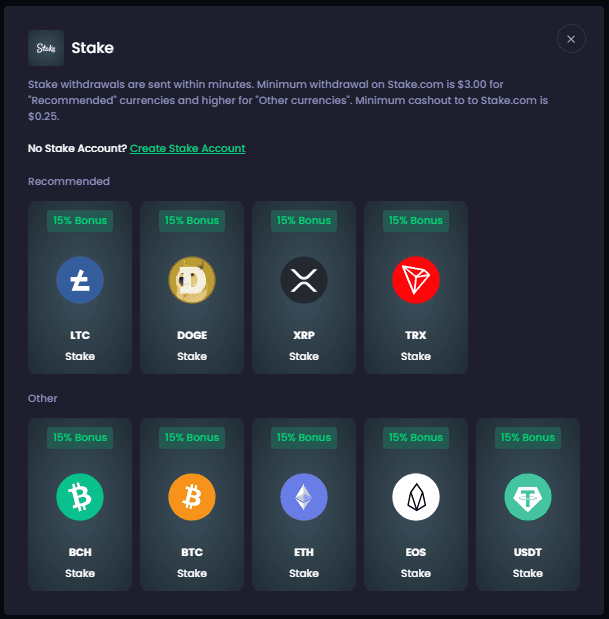The width and height of the screenshot is (609, 619).
Task: Click the 15% Bonus badge on DOGE
Action: coord(192,220)
